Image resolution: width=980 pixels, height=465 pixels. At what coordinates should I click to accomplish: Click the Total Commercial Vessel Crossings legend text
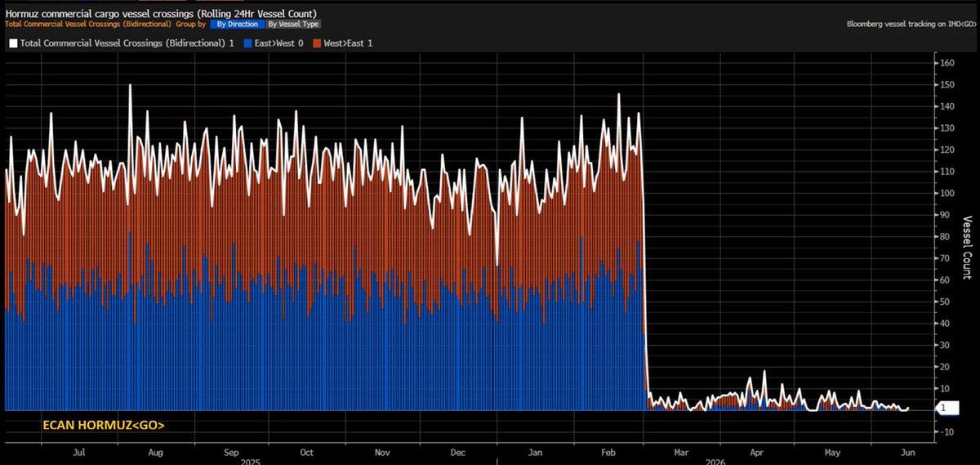tap(126, 42)
